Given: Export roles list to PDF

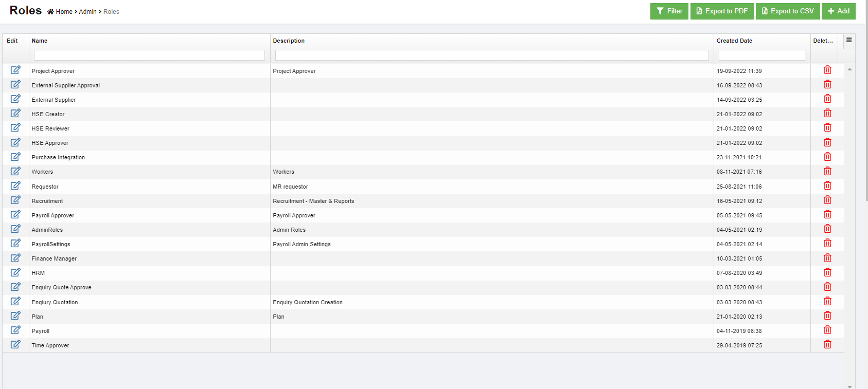Looking at the screenshot, I should (x=722, y=11).
